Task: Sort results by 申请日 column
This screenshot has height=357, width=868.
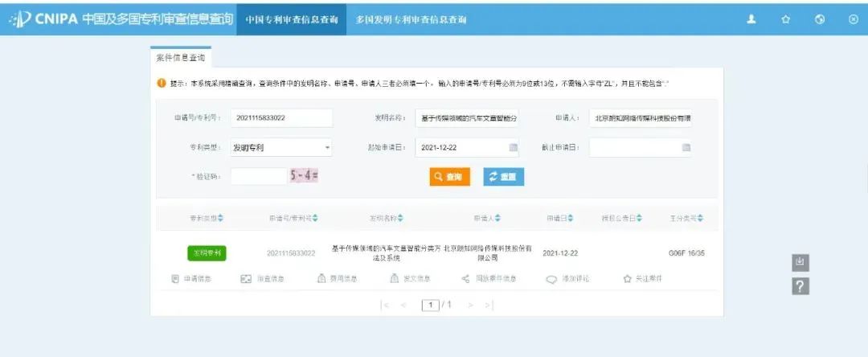Action: 560,218
